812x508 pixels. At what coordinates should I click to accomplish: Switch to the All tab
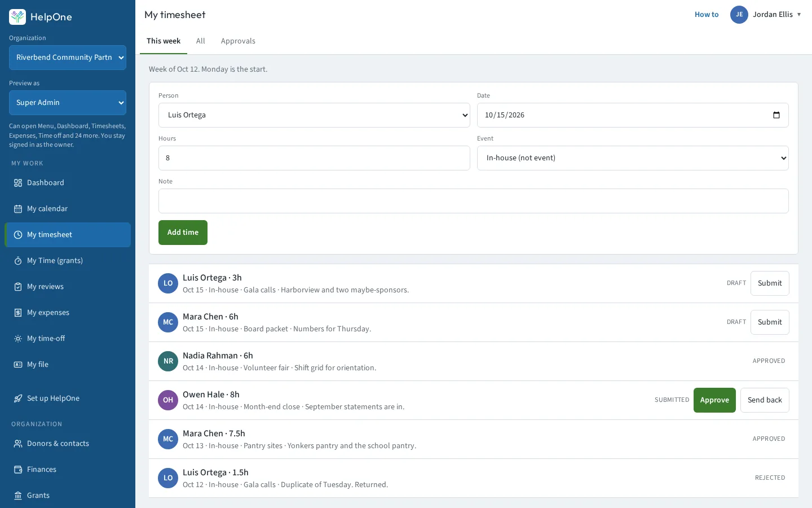pyautogui.click(x=200, y=41)
